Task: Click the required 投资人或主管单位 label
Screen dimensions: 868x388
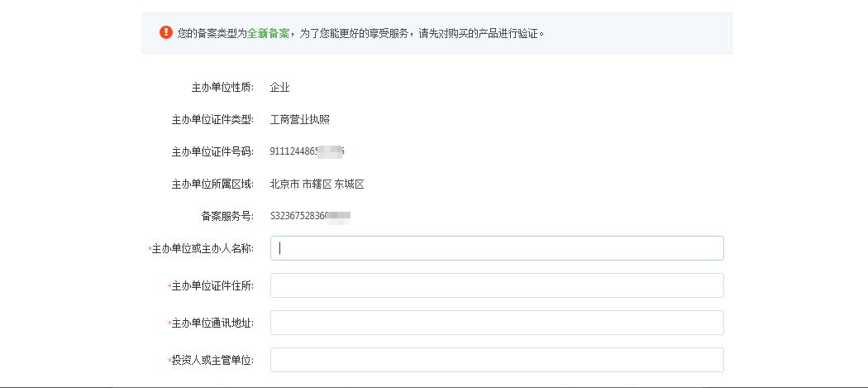Action: (212, 361)
